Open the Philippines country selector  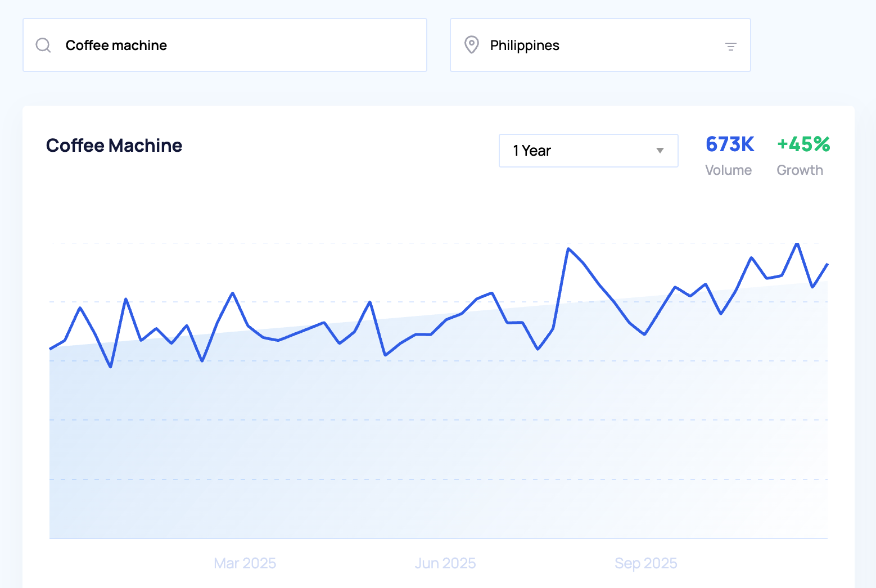click(x=599, y=45)
